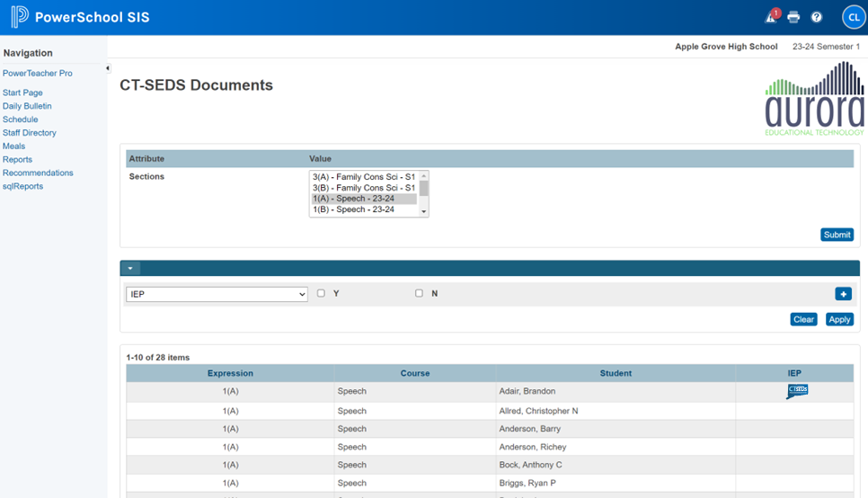Collapse the navigation panel arrow
The width and height of the screenshot is (868, 498).
coord(108,68)
